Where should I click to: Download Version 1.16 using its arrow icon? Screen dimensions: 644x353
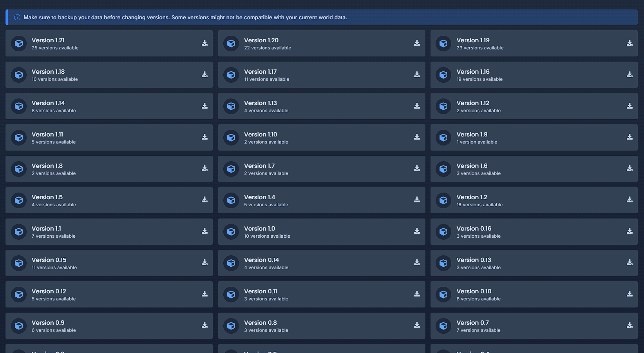[x=630, y=75]
